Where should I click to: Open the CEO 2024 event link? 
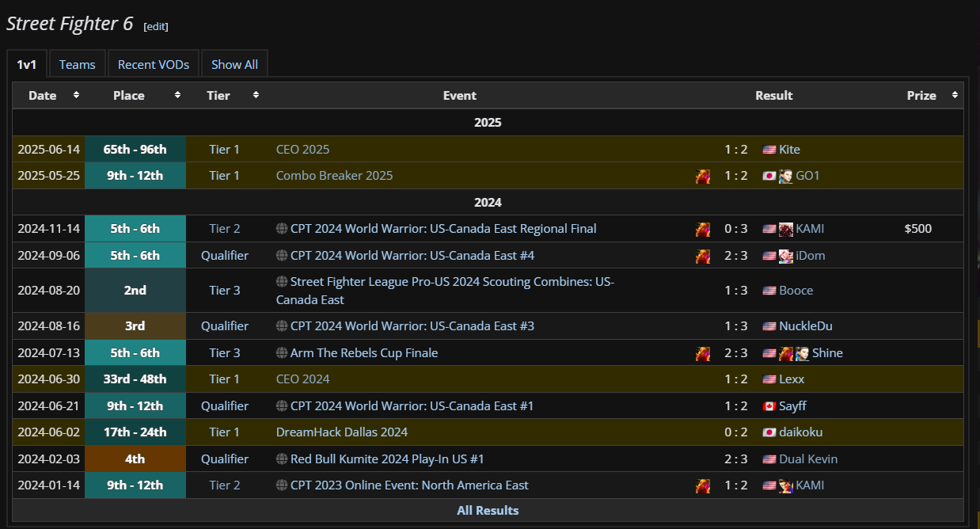coord(302,379)
